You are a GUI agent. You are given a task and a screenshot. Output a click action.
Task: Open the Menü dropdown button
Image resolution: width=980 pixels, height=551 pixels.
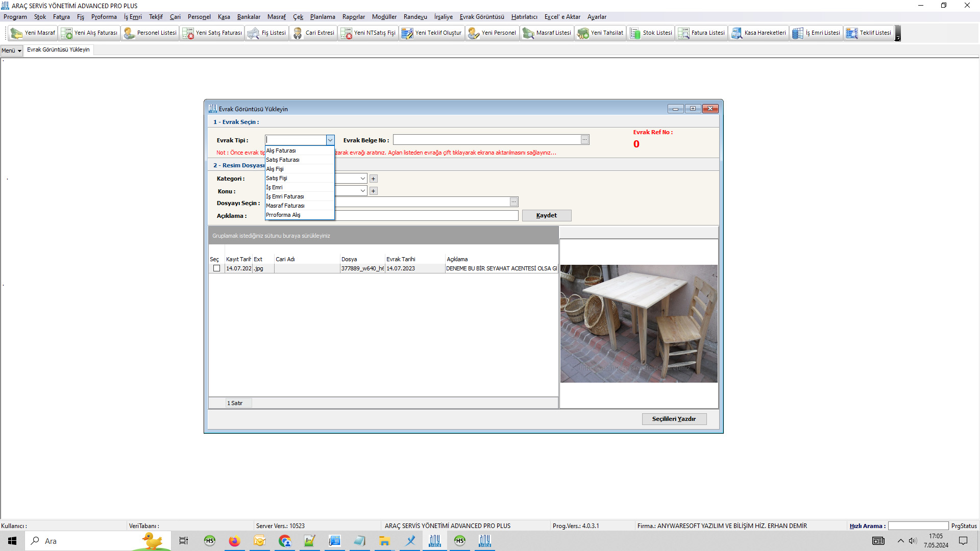(x=11, y=51)
